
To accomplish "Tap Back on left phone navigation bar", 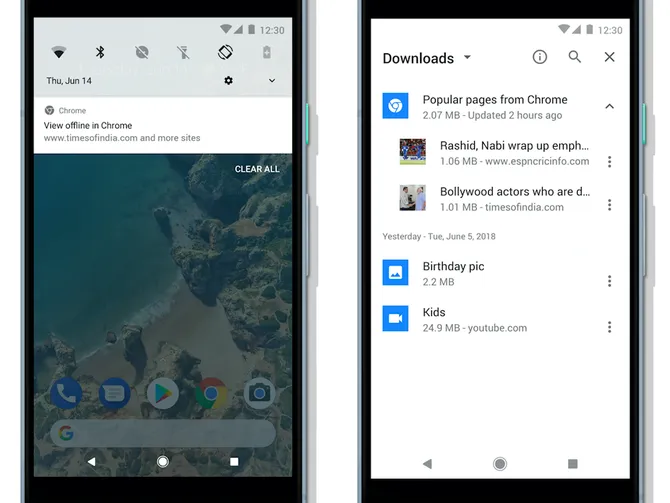I will point(91,462).
